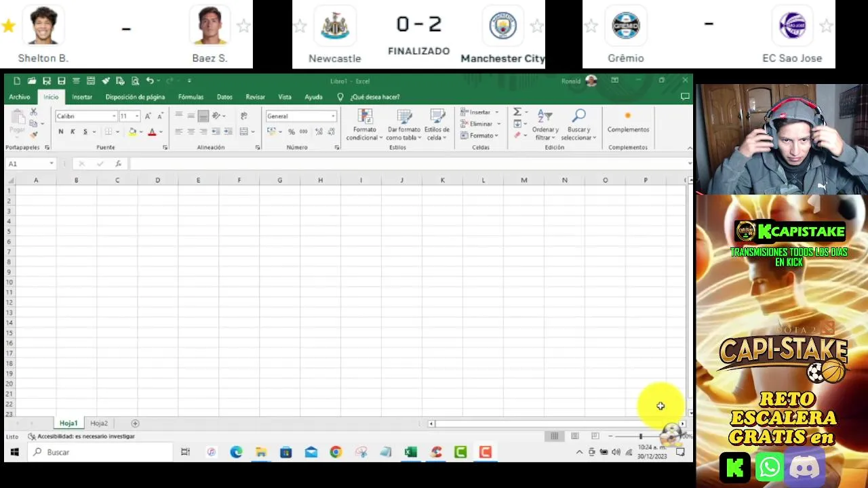Viewport: 868px width, 488px height.
Task: Click the AutoSum sigma icon
Action: pos(517,112)
